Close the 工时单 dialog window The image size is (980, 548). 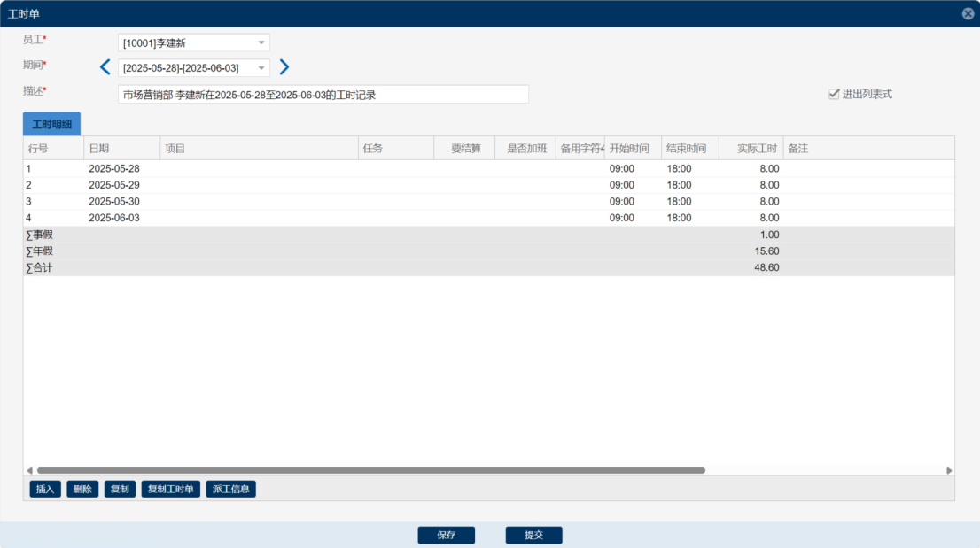968,13
